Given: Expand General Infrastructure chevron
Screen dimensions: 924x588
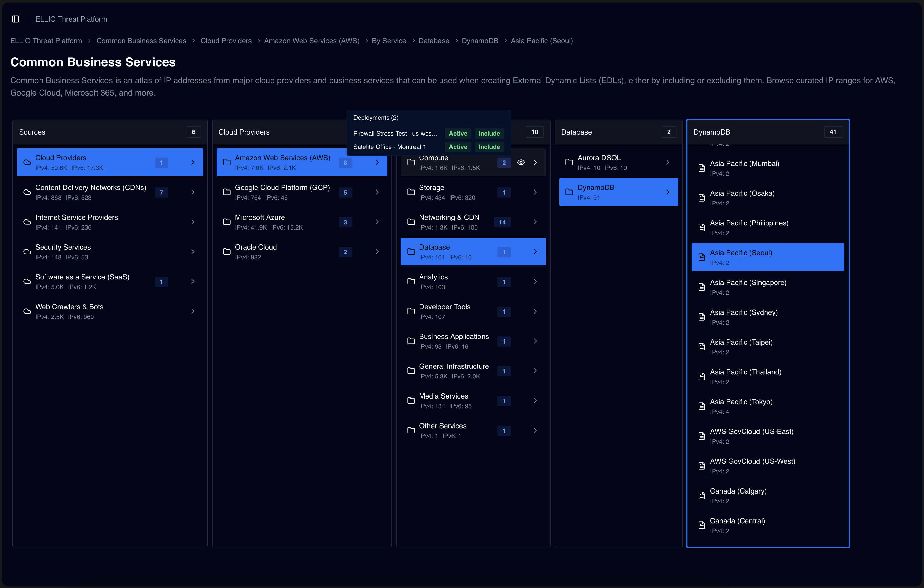Looking at the screenshot, I should point(535,371).
